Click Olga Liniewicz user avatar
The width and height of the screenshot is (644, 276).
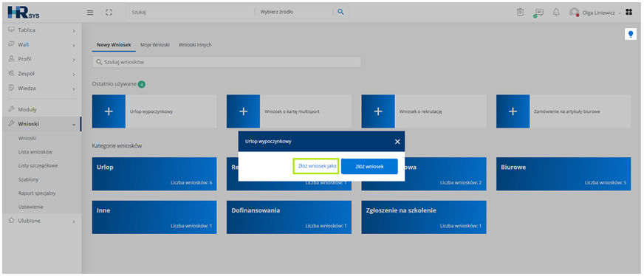[574, 13]
